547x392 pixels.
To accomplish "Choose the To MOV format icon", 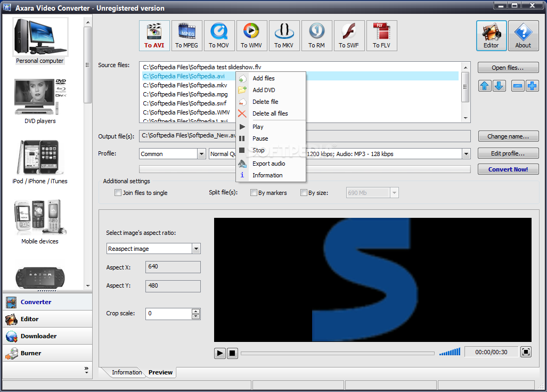I will (x=219, y=36).
